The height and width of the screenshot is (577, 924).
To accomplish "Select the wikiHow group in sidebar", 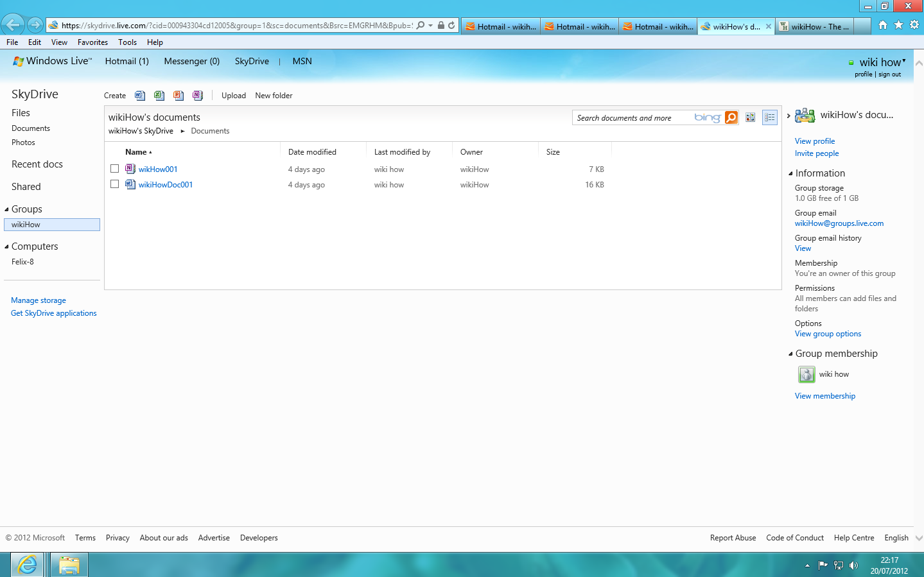I will tap(52, 225).
